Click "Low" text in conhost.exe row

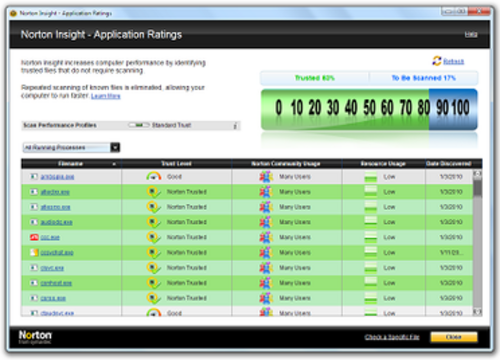click(389, 283)
